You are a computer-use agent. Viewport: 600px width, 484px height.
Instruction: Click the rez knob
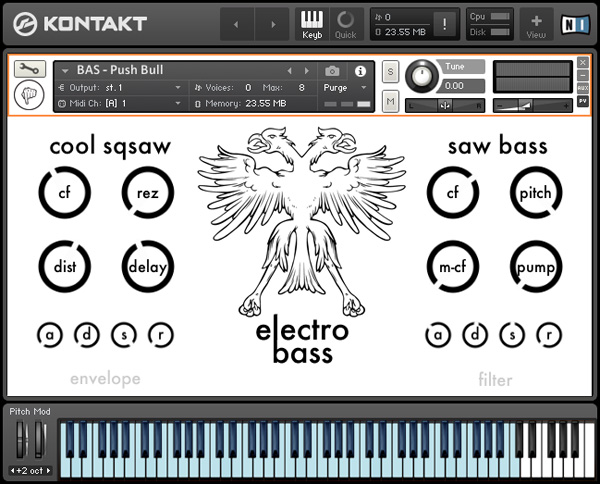148,192
